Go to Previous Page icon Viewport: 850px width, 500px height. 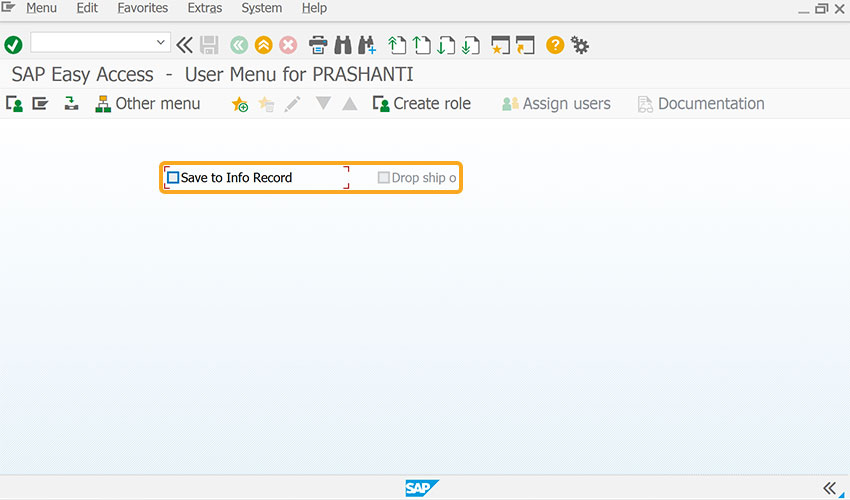tap(421, 45)
